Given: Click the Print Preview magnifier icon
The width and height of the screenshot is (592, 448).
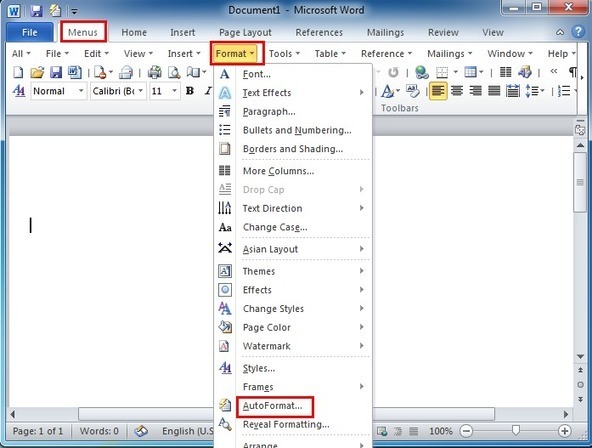Looking at the screenshot, I should [x=174, y=72].
